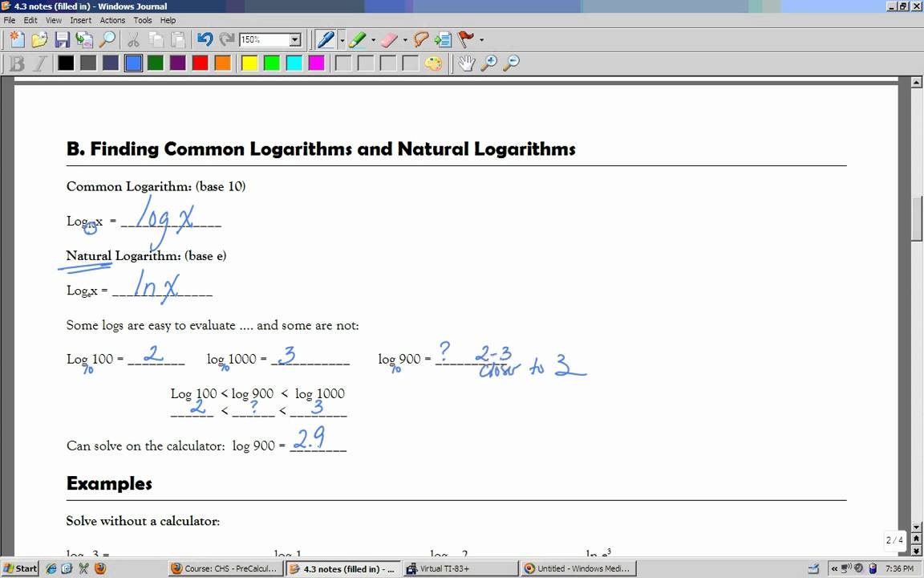
Task: Click the grey Redo arrow icon
Action: coord(226,39)
